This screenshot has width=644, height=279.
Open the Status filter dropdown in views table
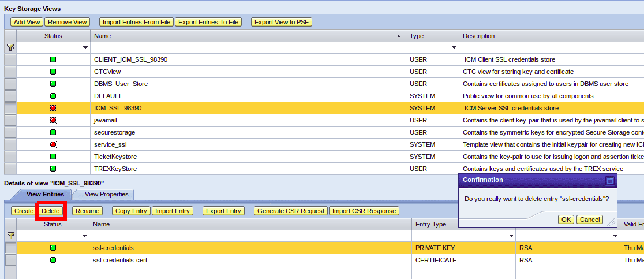[x=85, y=47]
